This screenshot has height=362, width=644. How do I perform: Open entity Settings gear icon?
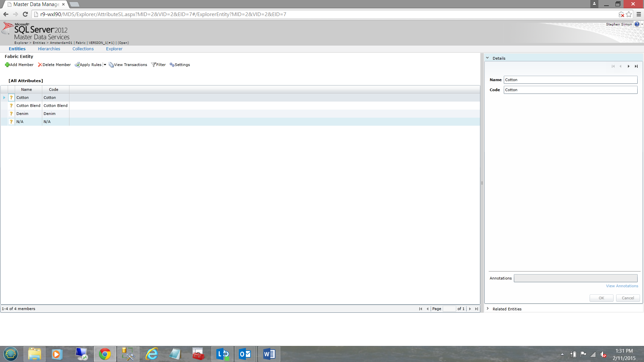click(172, 65)
